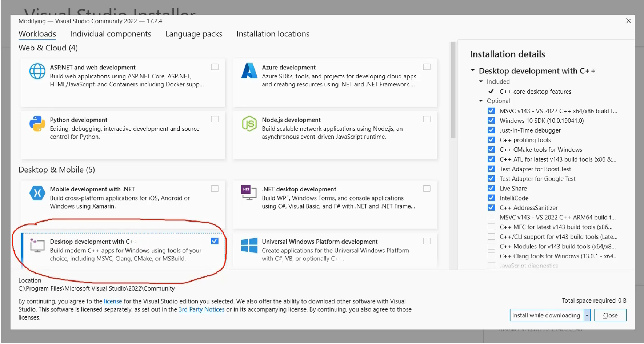
Task: Check C++ Modules for v143 build tools
Action: click(x=491, y=246)
